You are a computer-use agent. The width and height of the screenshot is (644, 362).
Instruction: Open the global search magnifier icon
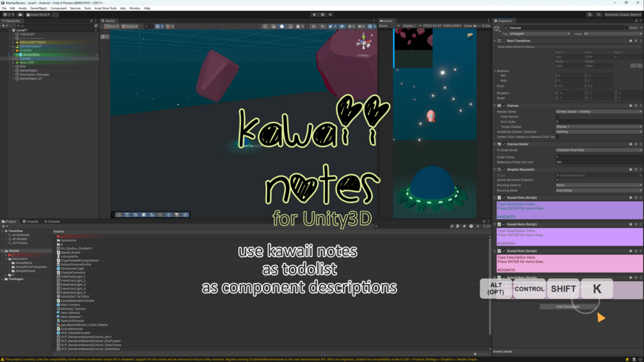coord(599,14)
